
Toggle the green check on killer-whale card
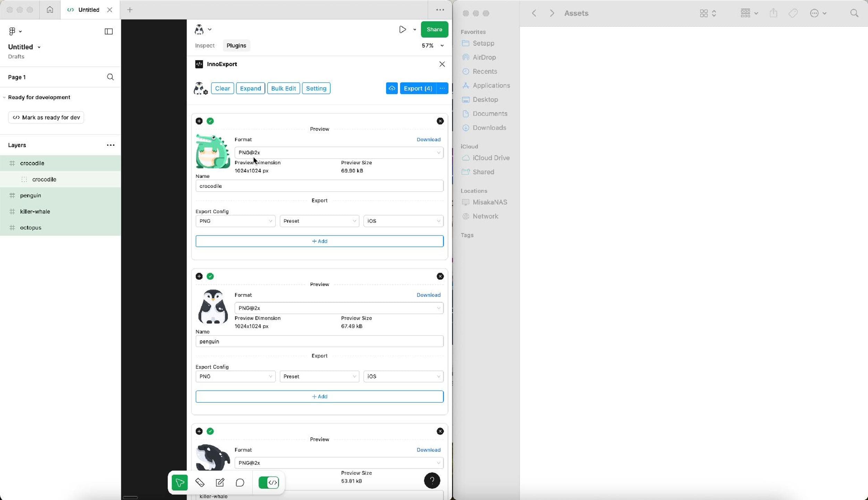coord(210,431)
